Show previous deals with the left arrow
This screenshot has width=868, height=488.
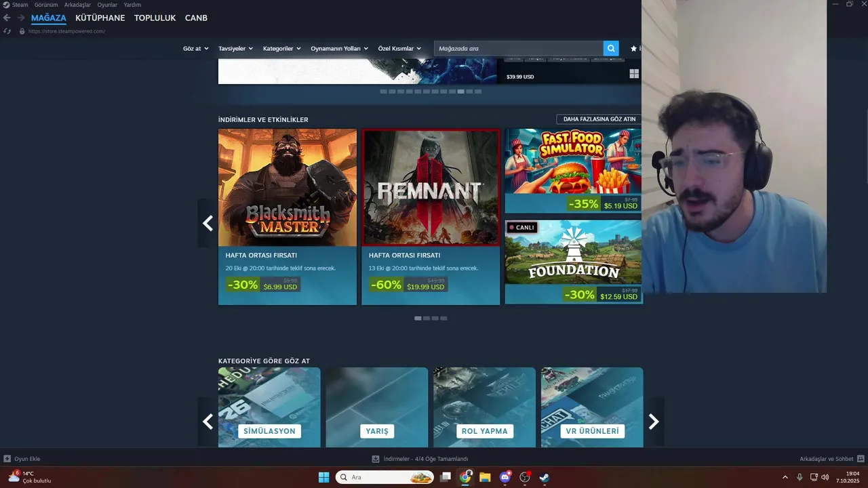click(x=208, y=223)
